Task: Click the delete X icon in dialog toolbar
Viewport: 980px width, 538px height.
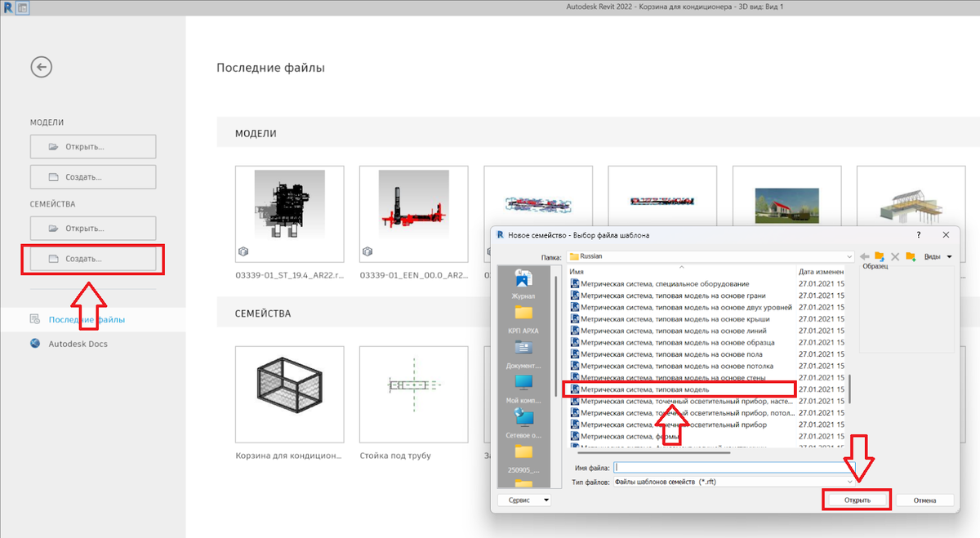Action: (895, 256)
